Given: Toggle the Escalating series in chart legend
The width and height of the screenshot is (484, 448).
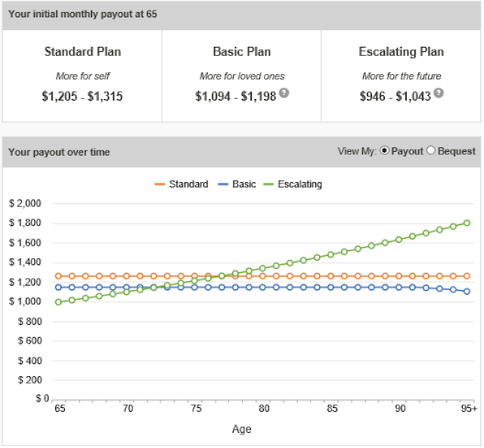Looking at the screenshot, I should tap(293, 184).
